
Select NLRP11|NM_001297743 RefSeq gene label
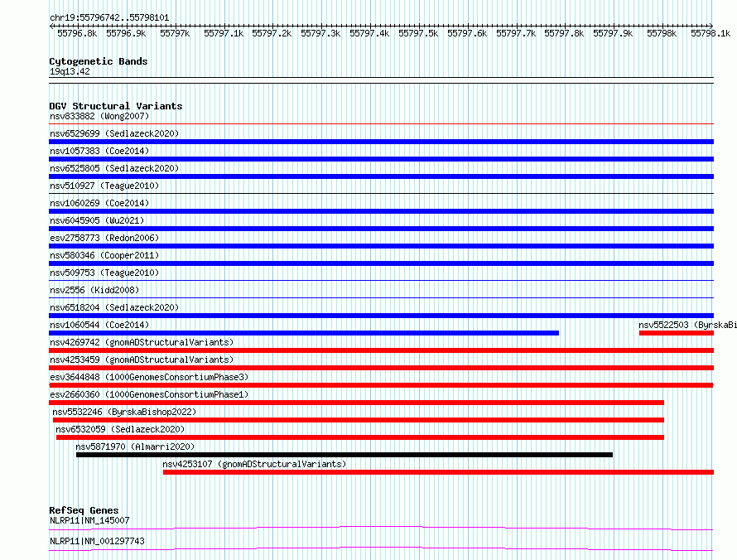pos(97,541)
